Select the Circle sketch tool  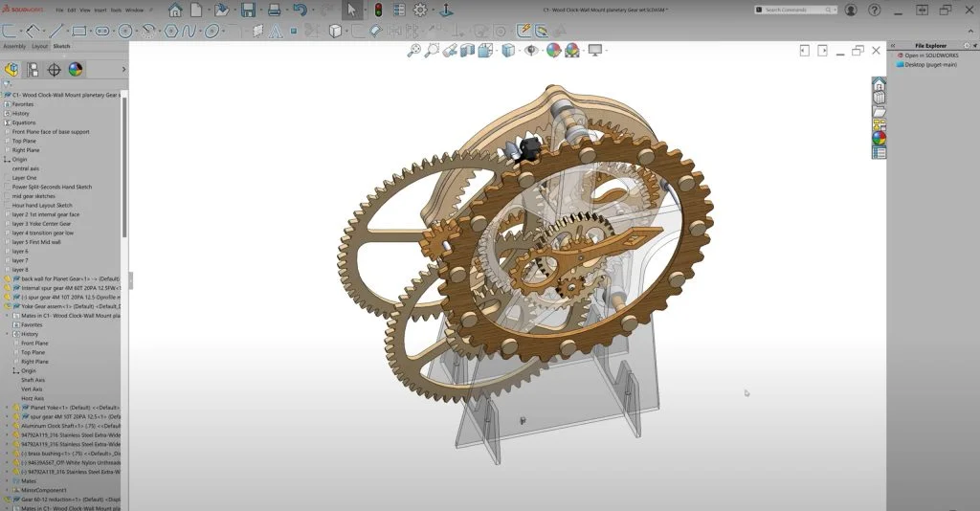126,31
